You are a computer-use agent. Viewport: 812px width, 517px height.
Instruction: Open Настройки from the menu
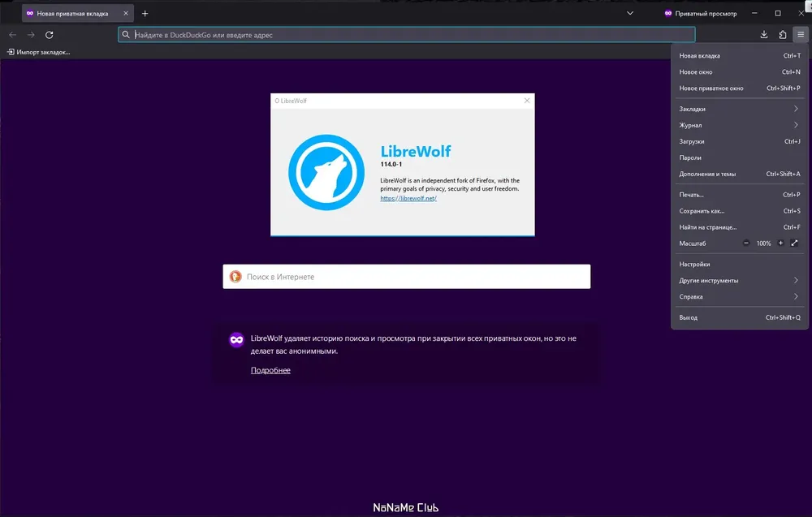coord(695,264)
